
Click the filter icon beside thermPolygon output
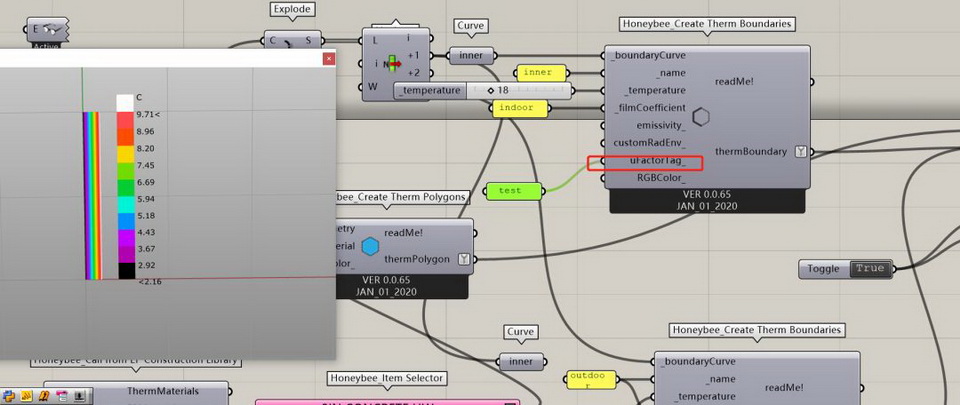463,259
